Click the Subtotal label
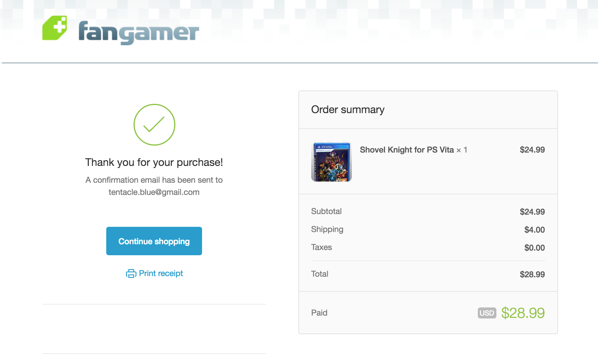The width and height of the screenshot is (598, 364). [x=326, y=211]
